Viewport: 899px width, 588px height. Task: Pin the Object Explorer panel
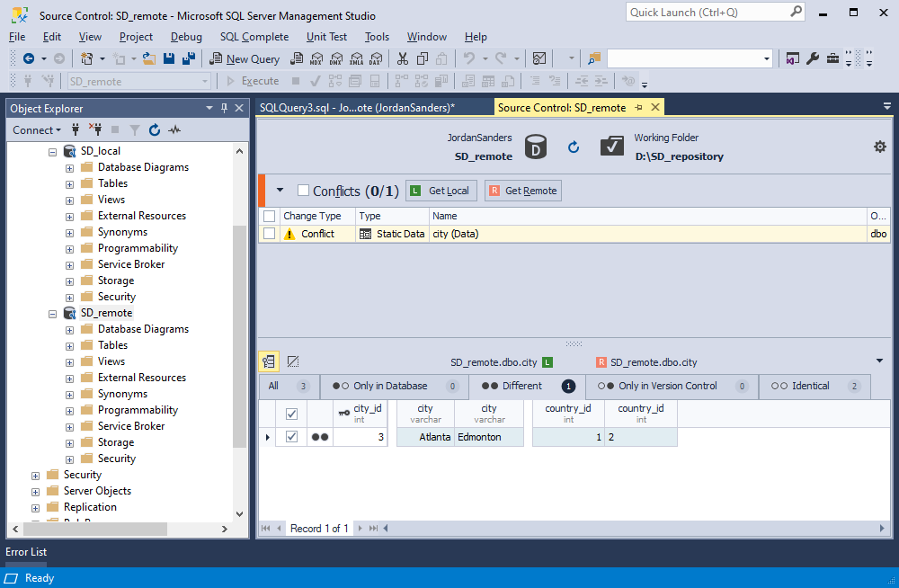(x=224, y=108)
